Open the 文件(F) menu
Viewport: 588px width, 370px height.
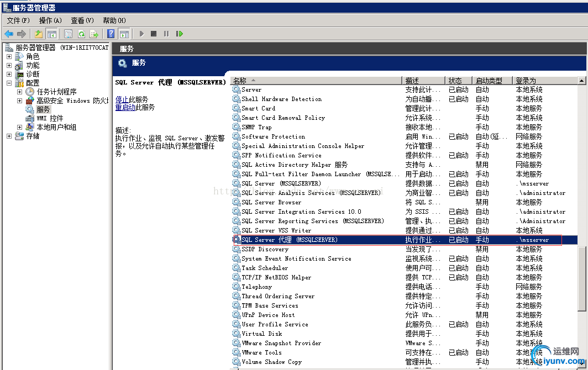(x=18, y=20)
